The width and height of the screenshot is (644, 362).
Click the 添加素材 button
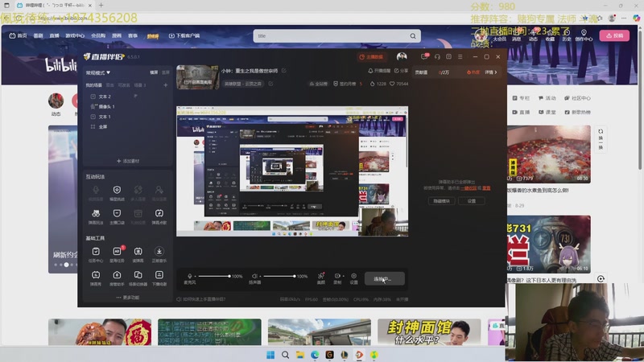click(128, 161)
